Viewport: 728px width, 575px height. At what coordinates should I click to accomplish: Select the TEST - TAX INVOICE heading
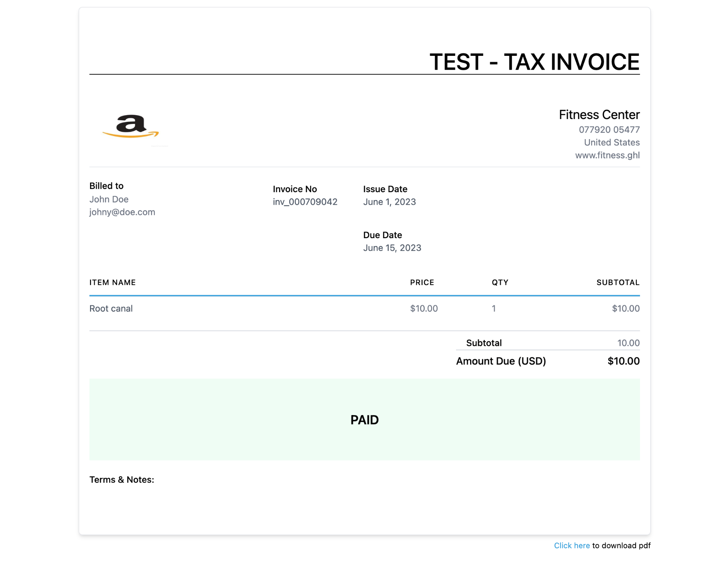coord(534,62)
